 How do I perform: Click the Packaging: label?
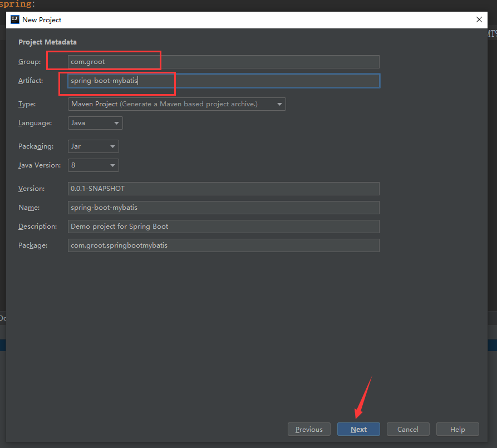coord(36,146)
